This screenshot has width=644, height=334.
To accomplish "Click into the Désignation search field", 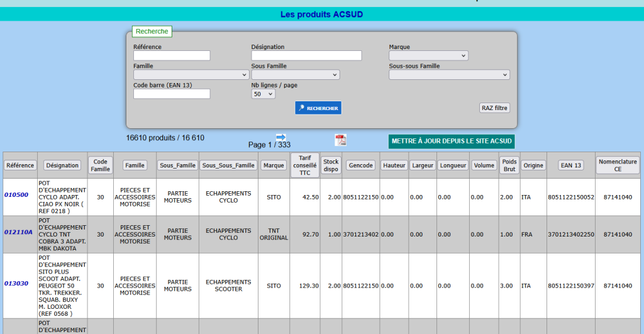I will point(306,55).
